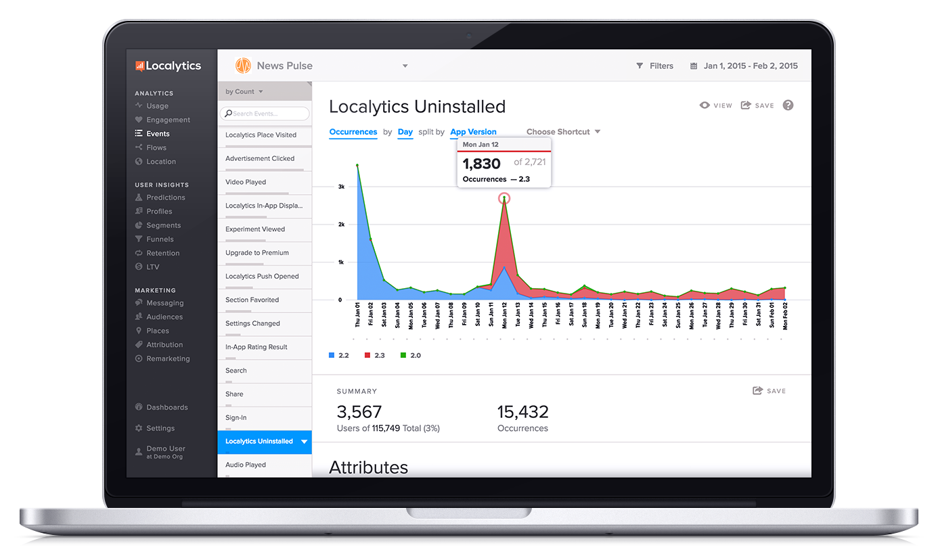The width and height of the screenshot is (938, 560).
Task: Open the Usage analytics icon
Action: 139,106
